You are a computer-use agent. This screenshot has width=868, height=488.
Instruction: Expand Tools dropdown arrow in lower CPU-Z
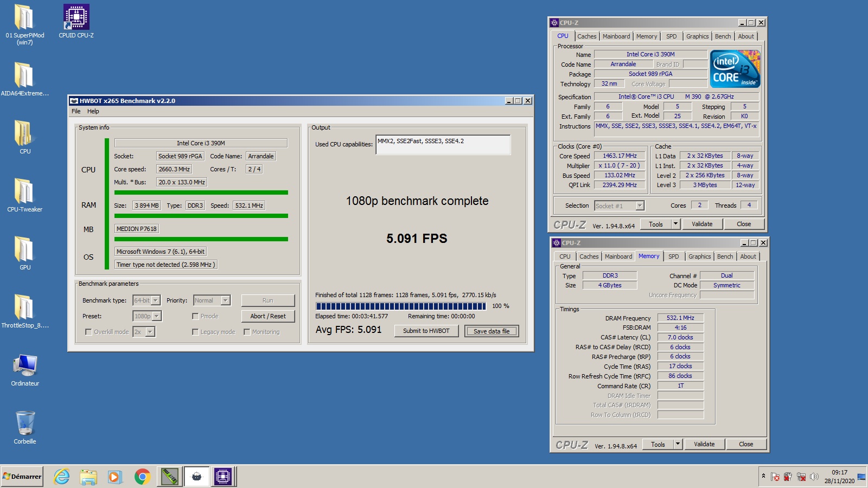coord(678,444)
